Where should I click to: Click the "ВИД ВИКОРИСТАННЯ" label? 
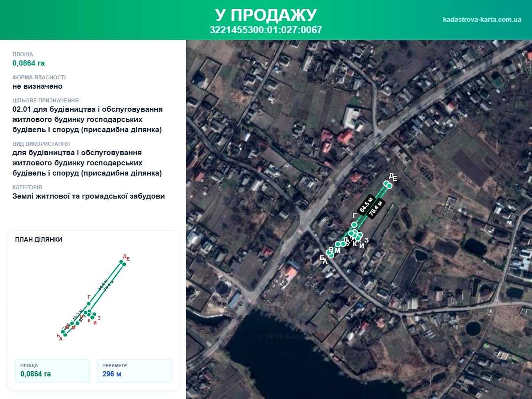(41, 144)
